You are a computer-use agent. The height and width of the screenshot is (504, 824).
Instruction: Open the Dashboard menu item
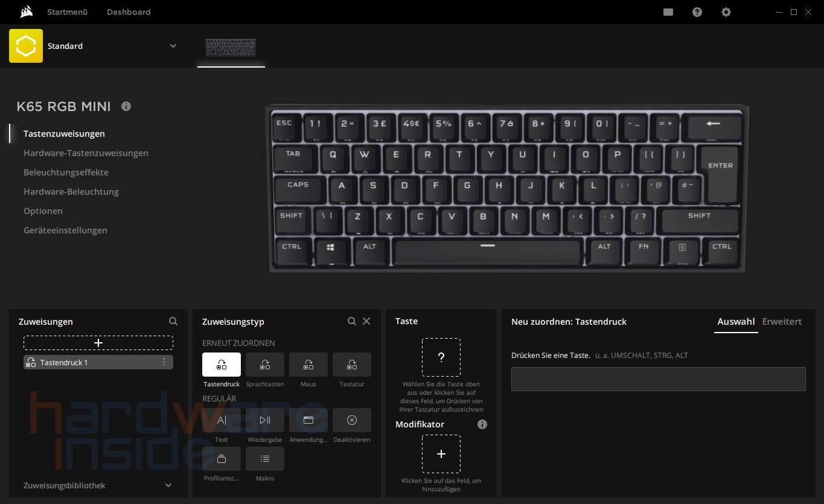pos(129,12)
